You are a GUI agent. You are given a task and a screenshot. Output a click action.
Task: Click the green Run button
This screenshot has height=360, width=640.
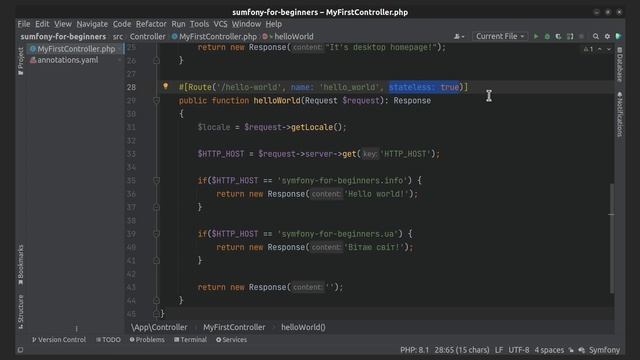(x=536, y=36)
